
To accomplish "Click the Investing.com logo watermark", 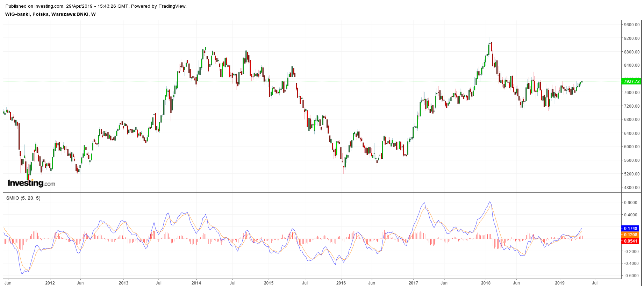I will point(31,183).
